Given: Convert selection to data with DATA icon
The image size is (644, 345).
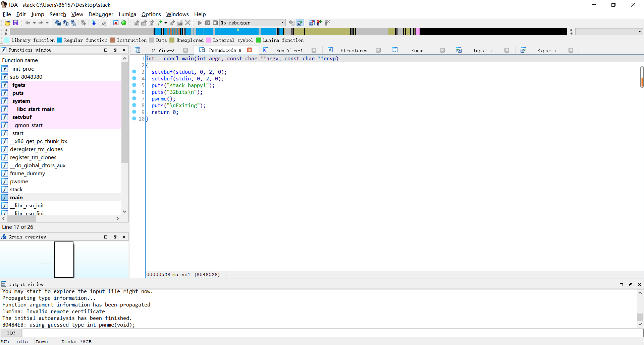Looking at the screenshot, I should (144, 23).
